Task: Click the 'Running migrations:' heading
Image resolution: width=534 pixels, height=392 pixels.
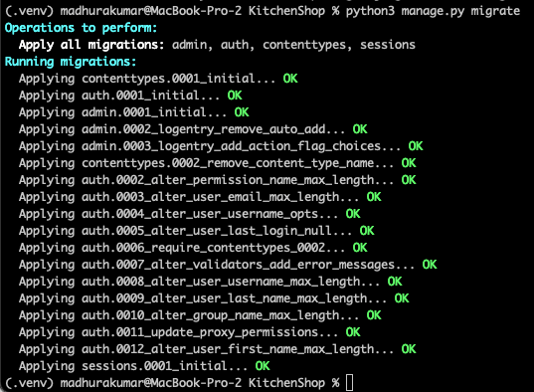Action: [71, 62]
